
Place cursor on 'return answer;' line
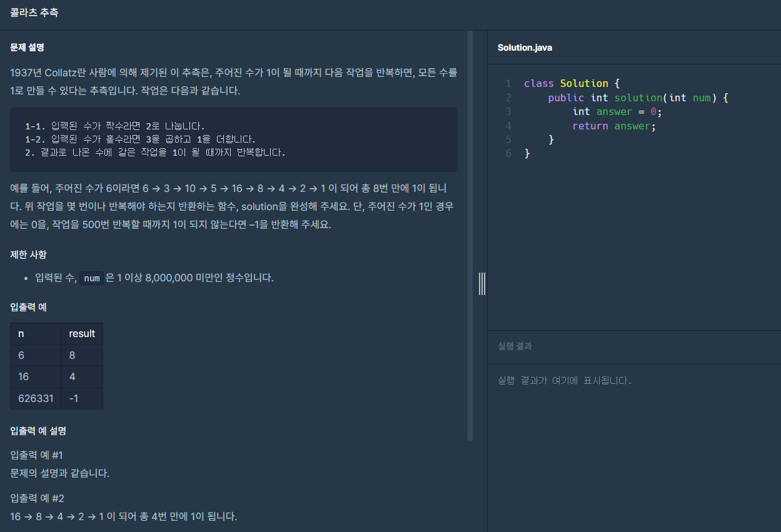point(614,126)
